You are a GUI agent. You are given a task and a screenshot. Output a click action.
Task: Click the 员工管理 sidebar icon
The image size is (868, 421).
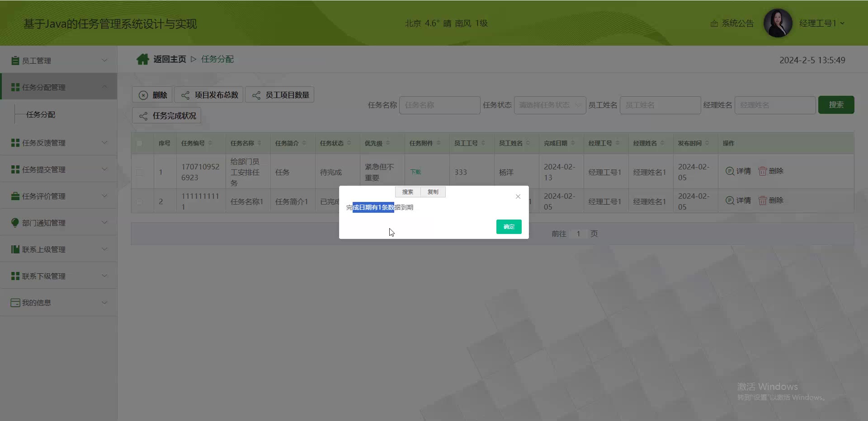[x=15, y=61]
